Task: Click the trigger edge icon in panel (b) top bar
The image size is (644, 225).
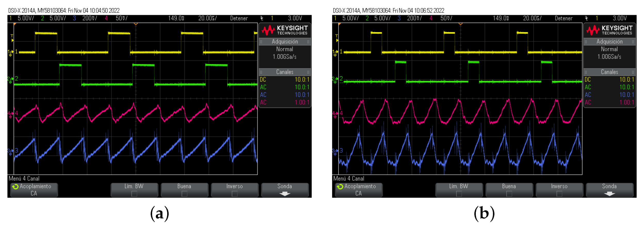Action: pos(586,18)
